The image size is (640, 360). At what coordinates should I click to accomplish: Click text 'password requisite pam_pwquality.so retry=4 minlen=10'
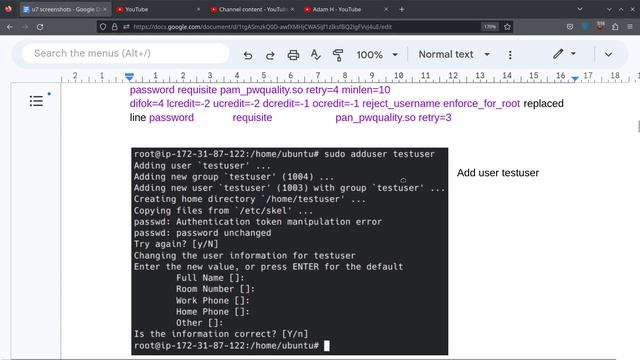[x=260, y=90]
